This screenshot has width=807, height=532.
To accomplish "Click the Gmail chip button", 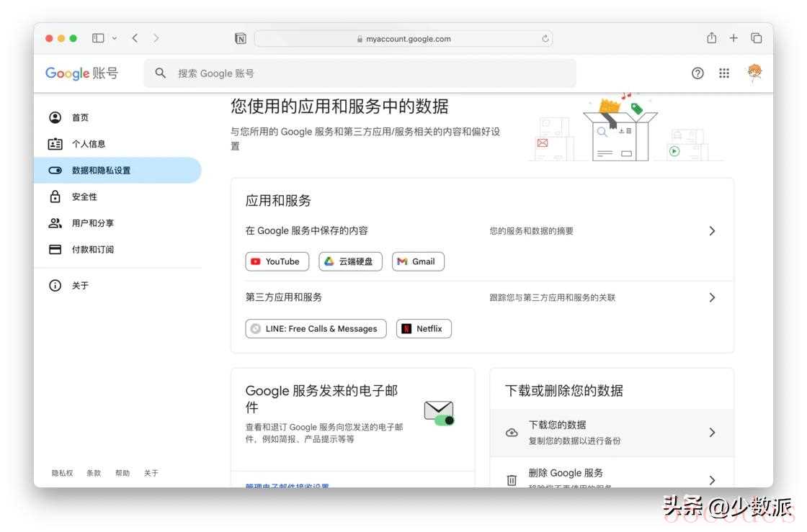I will [x=418, y=261].
